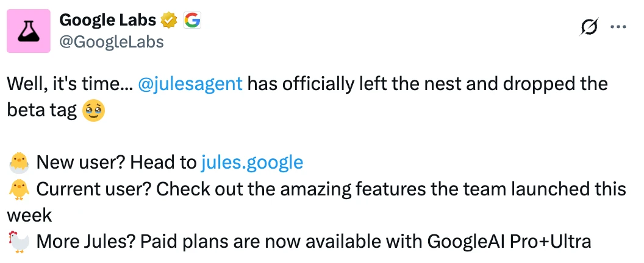Click the front-facing baby chick emoji
The width and height of the screenshot is (644, 263).
pyautogui.click(x=19, y=189)
